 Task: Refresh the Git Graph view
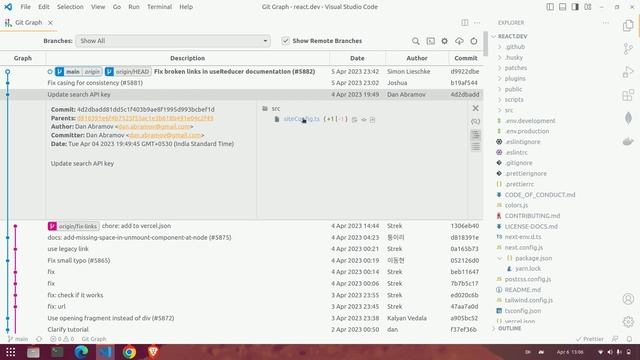click(x=474, y=41)
